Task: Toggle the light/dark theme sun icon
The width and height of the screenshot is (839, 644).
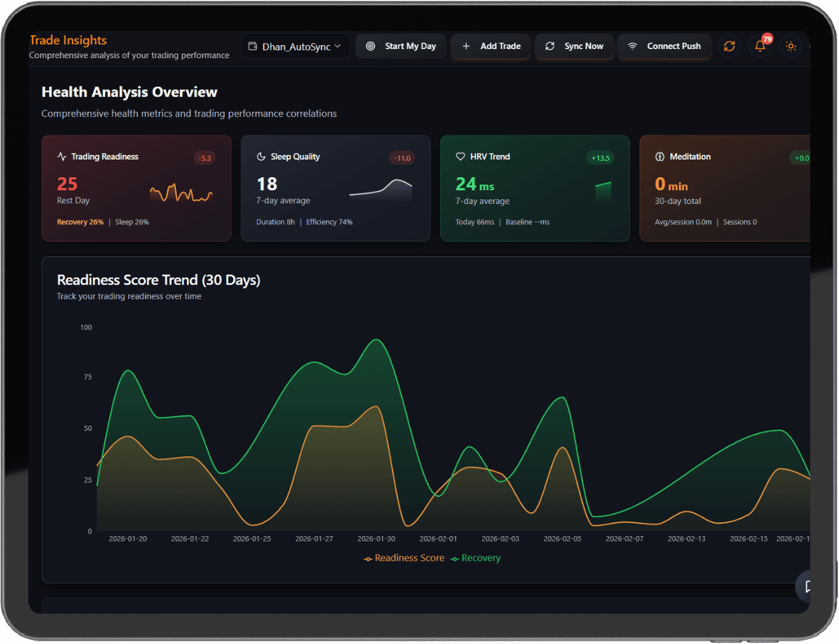Action: pos(791,46)
